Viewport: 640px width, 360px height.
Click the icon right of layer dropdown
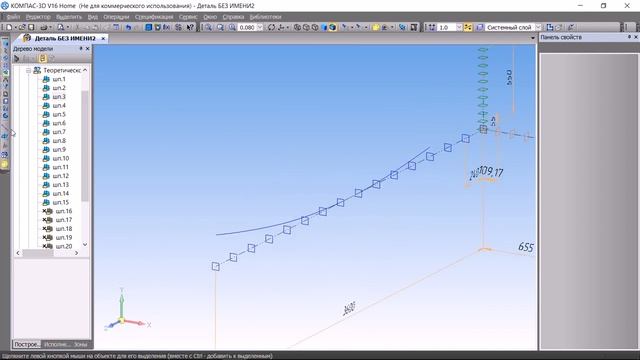pyautogui.click(x=550, y=27)
